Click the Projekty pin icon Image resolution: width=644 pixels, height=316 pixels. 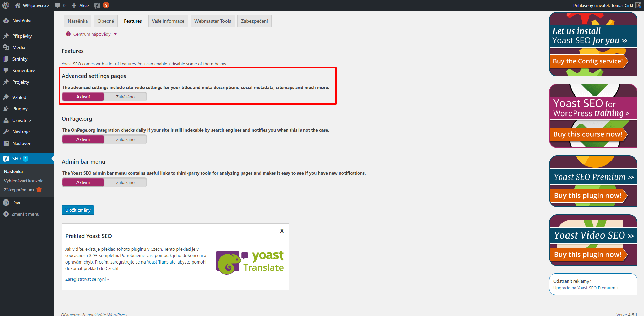pyautogui.click(x=6, y=82)
